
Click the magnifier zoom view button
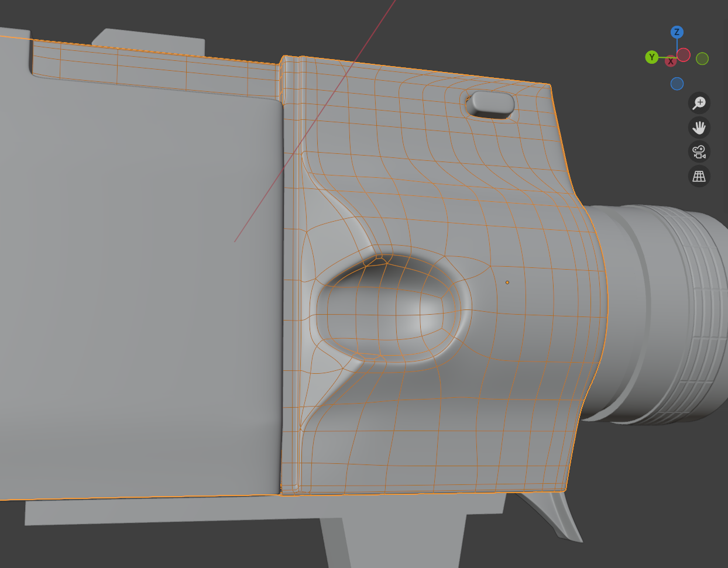pos(699,103)
